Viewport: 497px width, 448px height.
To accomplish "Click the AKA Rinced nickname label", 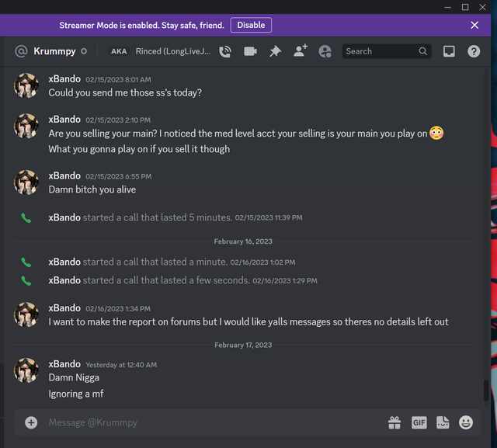I will pos(160,51).
